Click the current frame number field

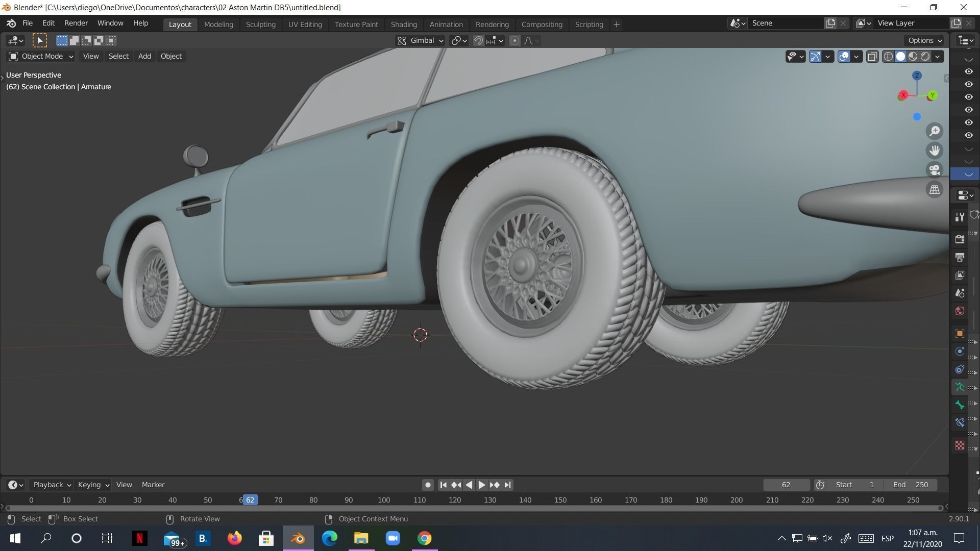pos(786,485)
